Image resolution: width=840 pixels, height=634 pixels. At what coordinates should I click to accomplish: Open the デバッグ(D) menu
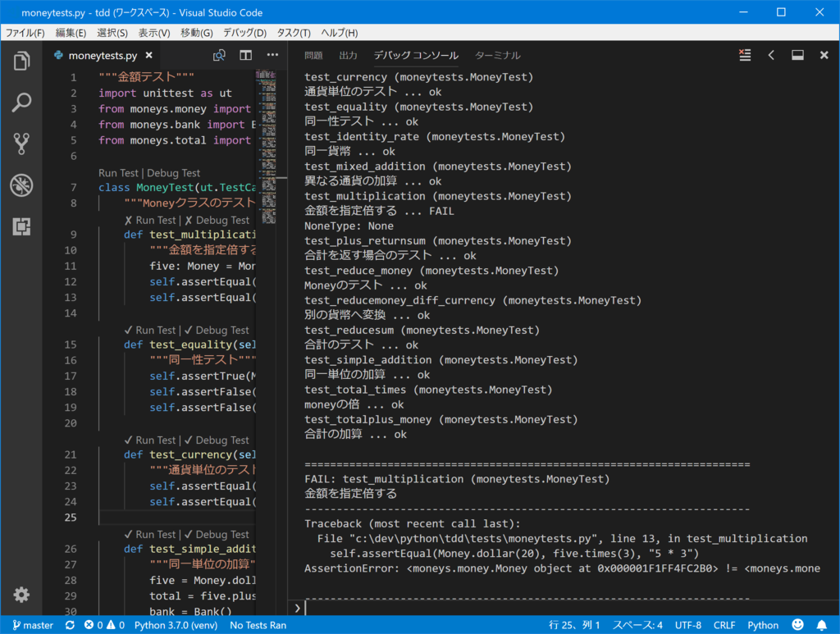[244, 33]
